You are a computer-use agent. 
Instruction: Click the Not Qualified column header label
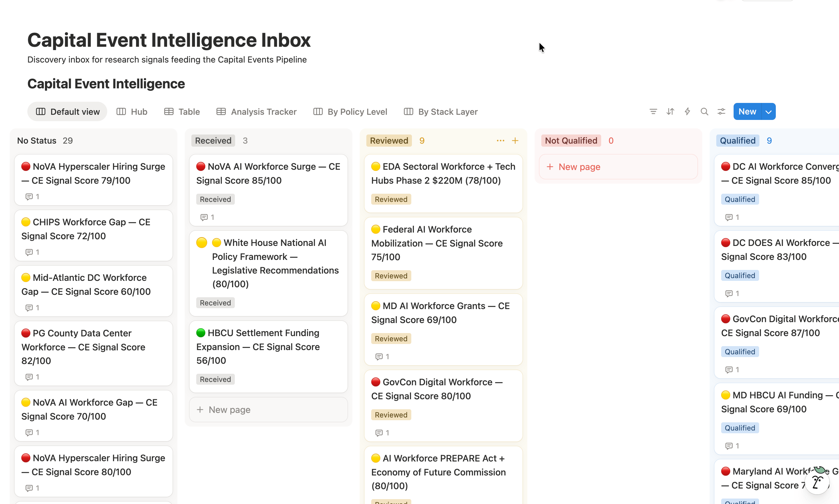570,141
